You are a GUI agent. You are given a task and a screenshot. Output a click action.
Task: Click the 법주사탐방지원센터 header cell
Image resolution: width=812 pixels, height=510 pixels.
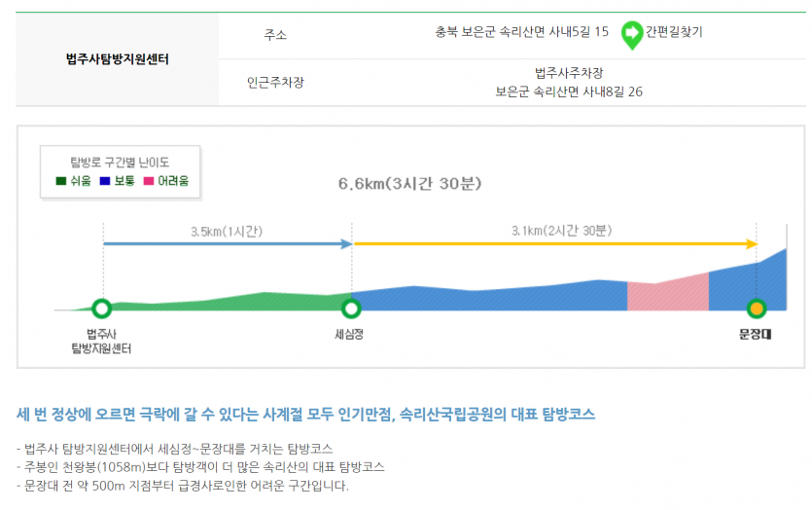pos(117,59)
